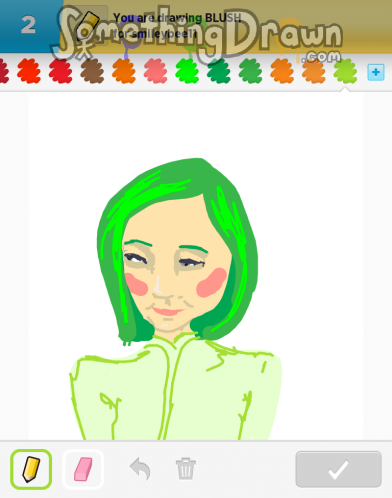Image resolution: width=392 pixels, height=498 pixels.
Task: Pick the orange swatch beside the lime green swatch
Action: 313,71
